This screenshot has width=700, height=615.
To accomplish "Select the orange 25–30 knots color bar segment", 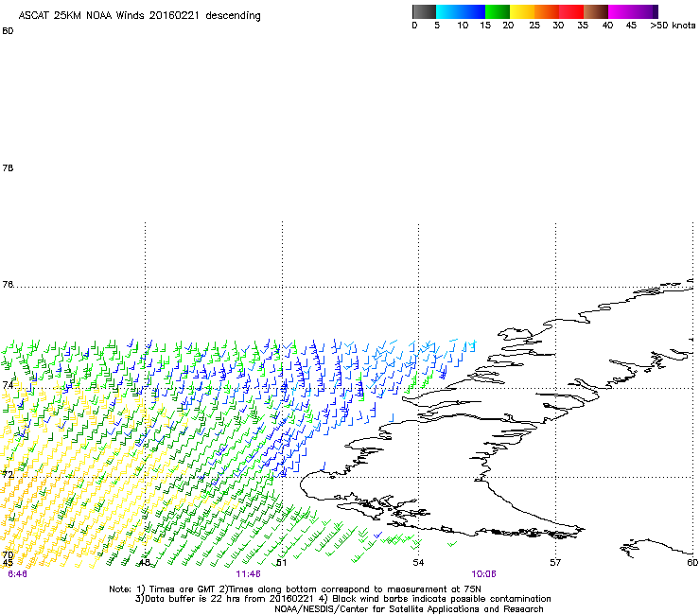I will tap(547, 11).
